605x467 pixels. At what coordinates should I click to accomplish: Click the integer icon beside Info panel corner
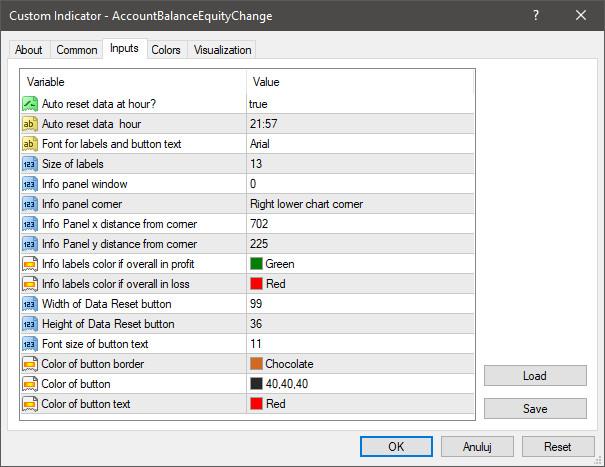(30, 204)
